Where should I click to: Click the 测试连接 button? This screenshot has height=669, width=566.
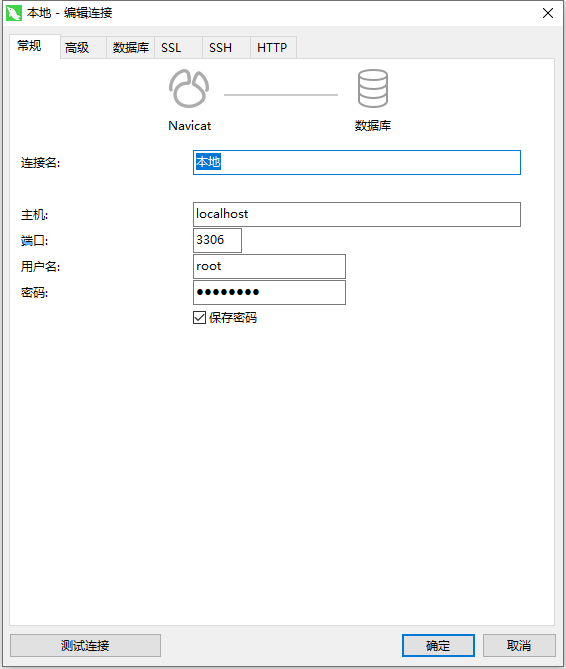pos(85,645)
